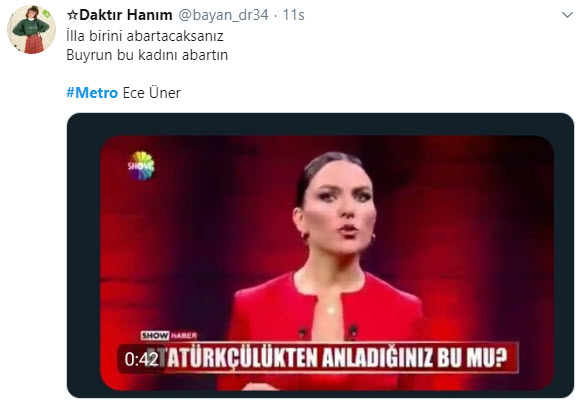Select the Ece Üner text in tweet
The height and width of the screenshot is (410, 580).
(152, 93)
